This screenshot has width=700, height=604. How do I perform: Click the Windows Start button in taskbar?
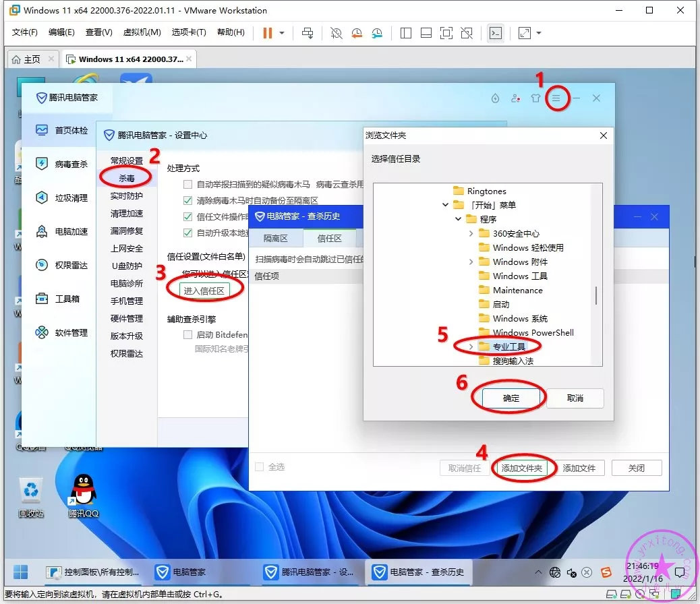coord(21,572)
